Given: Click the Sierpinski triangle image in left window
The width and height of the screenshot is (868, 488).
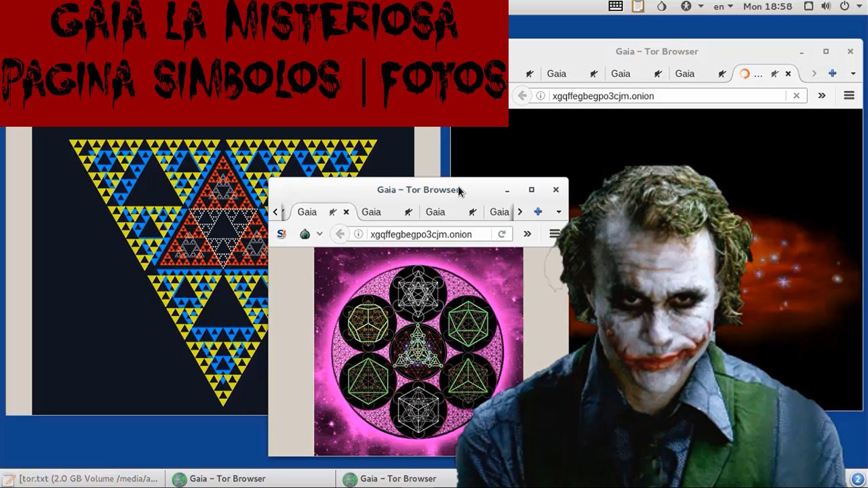Looking at the screenshot, I should pos(222,271).
